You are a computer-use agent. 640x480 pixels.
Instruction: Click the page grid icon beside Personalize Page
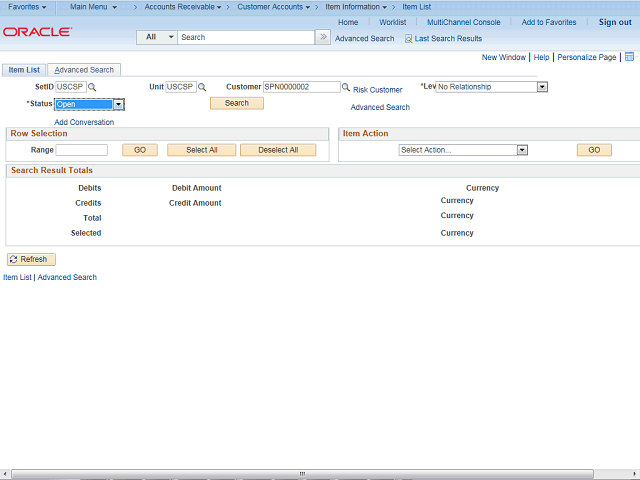pos(629,57)
